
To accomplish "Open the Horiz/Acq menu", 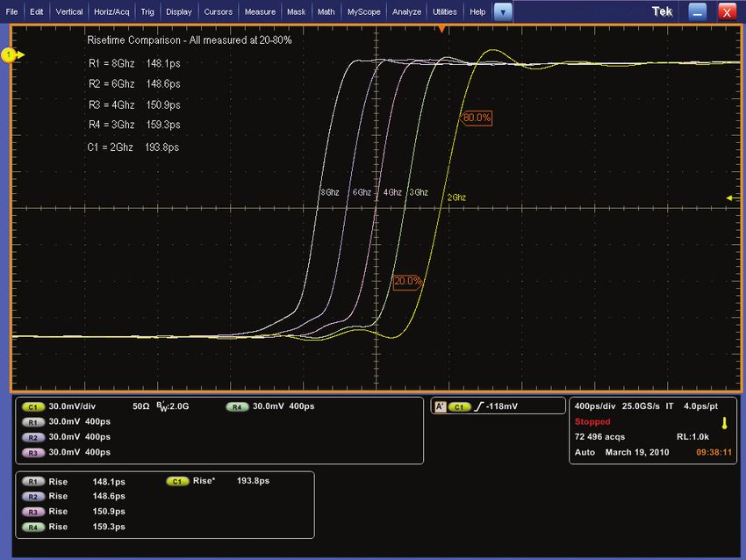I will tap(111, 12).
